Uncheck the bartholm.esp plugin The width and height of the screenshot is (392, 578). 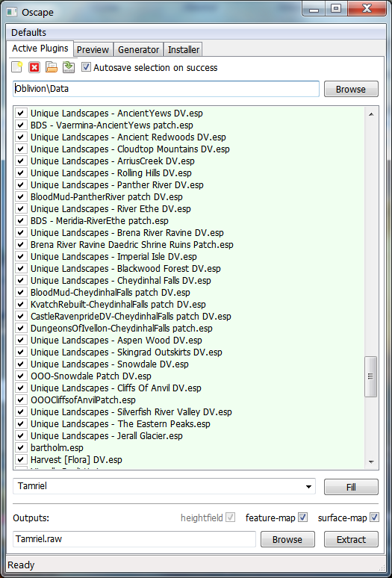(21, 448)
